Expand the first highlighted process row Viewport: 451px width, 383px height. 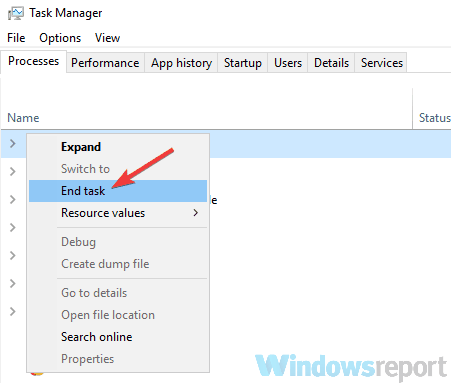click(13, 144)
